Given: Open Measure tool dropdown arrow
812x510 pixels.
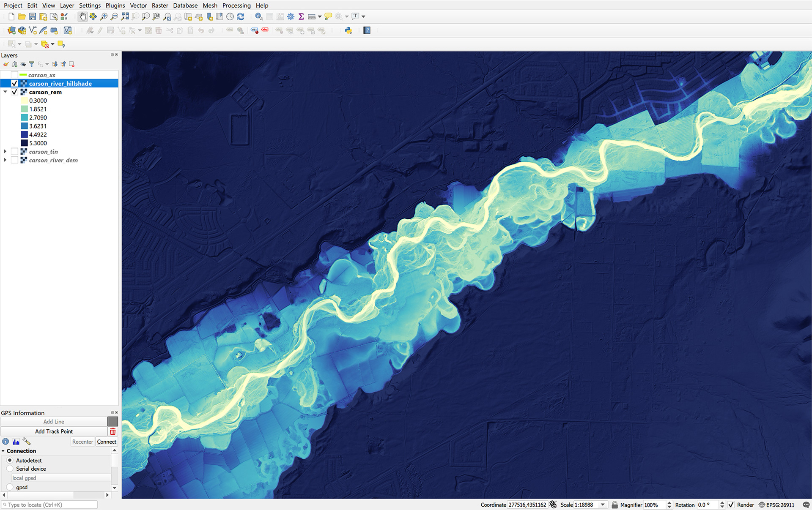Looking at the screenshot, I should coord(320,16).
